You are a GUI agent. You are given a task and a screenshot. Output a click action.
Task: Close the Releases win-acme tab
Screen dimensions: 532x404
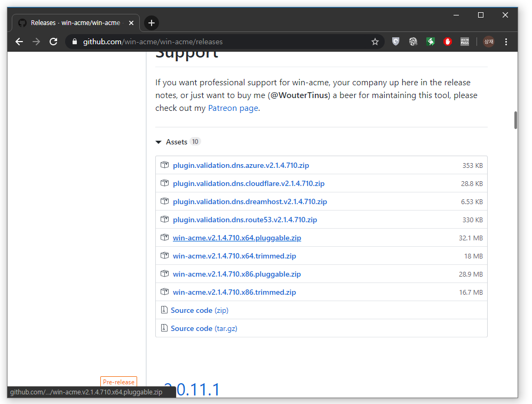(x=131, y=23)
